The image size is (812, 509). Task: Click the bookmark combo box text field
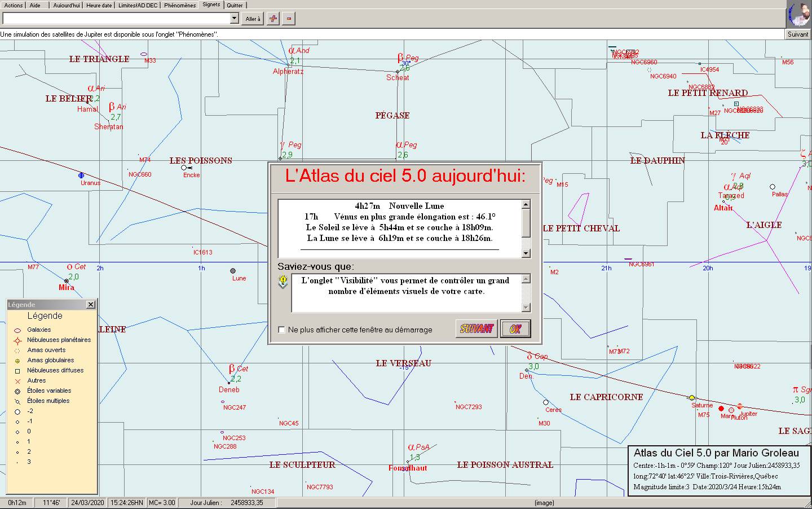[x=117, y=19]
